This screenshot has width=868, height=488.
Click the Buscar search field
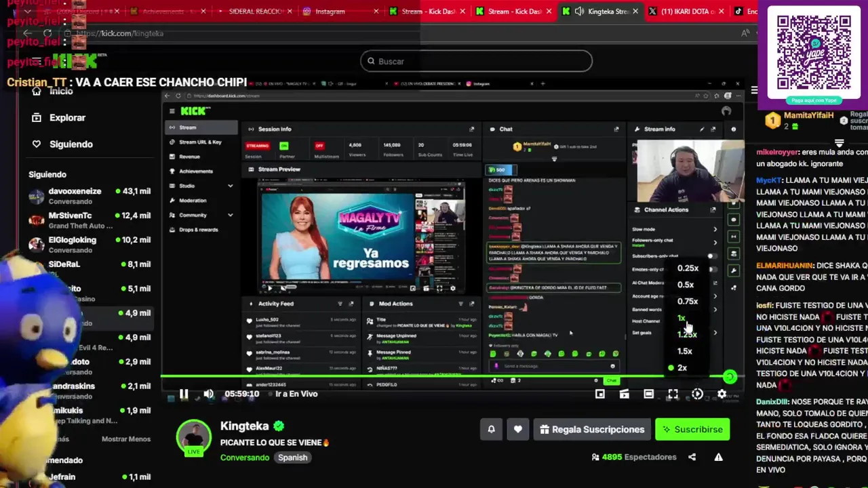coord(477,61)
